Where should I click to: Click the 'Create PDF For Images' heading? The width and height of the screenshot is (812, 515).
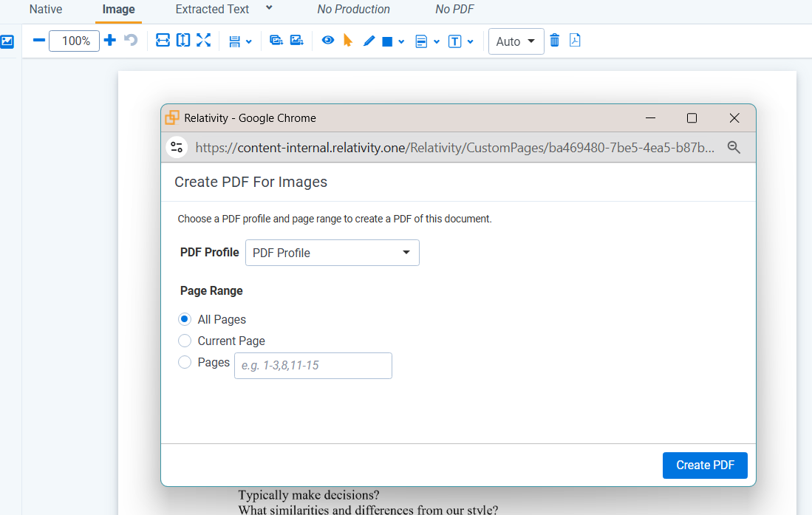[250, 182]
